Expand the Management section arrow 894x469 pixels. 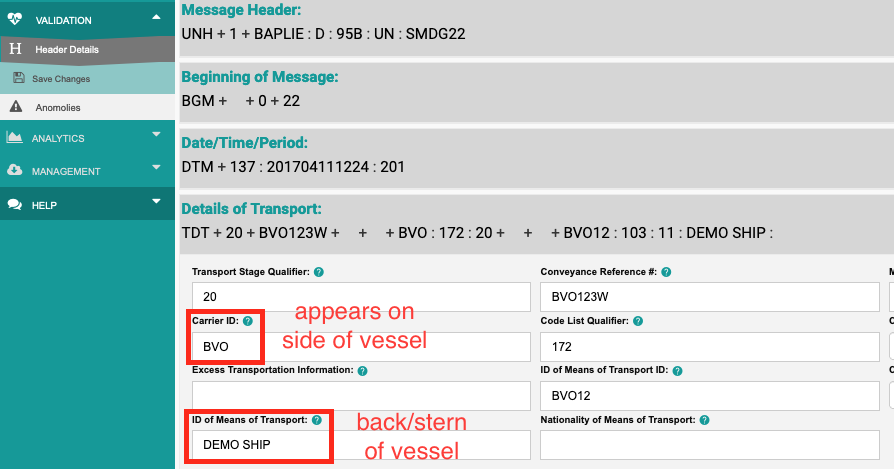pyautogui.click(x=156, y=167)
